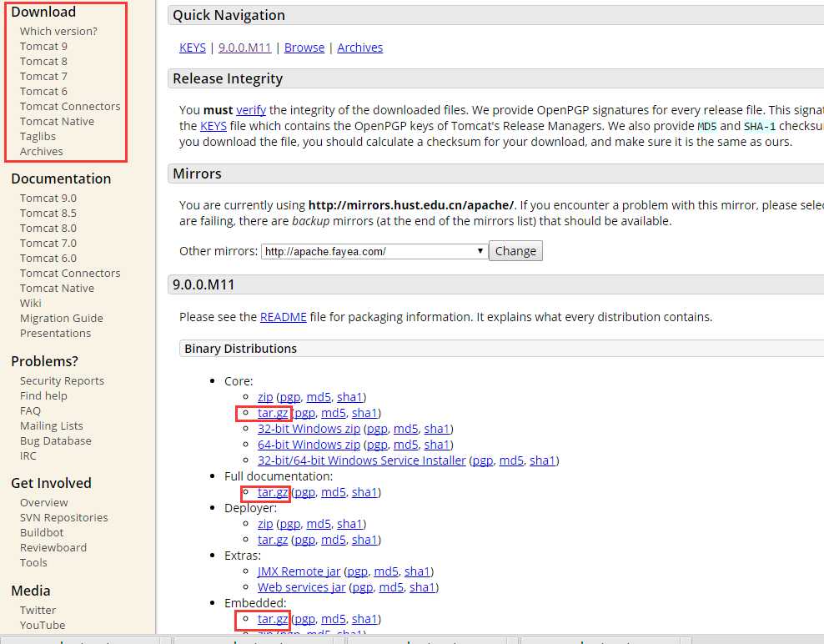
Task: Open Taglibs download link
Action: [38, 136]
